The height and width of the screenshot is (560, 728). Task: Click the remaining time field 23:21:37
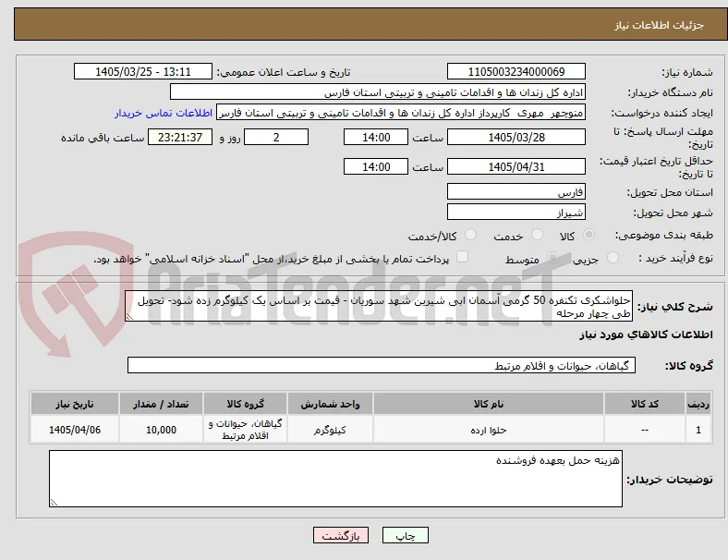(x=180, y=138)
